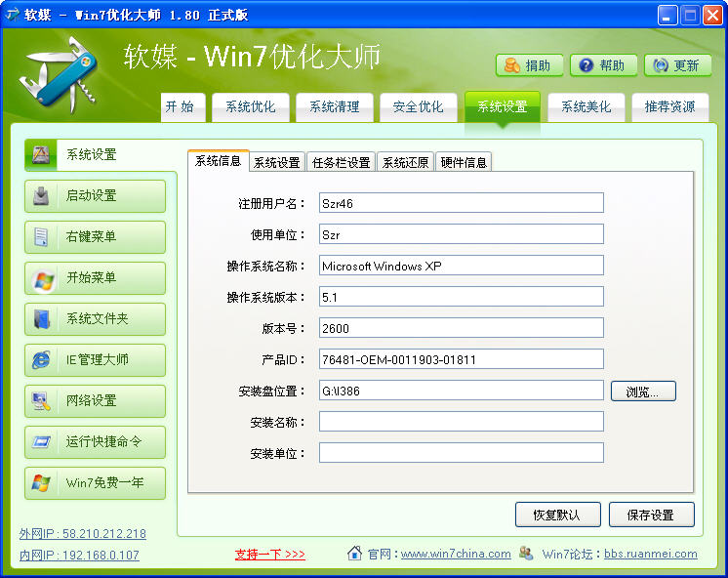
Task: Click the 捐助 donate button
Action: click(x=528, y=65)
